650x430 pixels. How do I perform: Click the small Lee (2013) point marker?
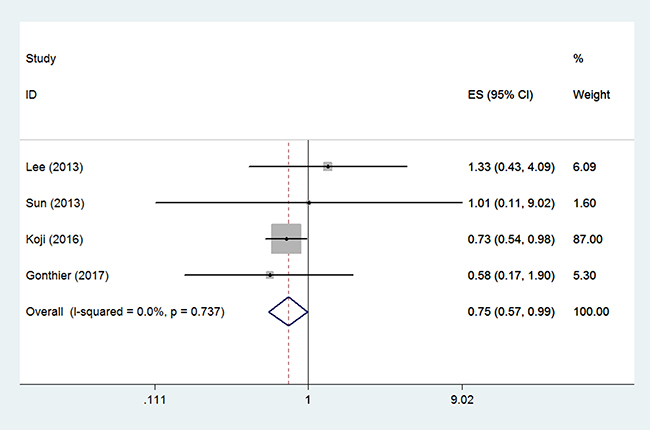pyautogui.click(x=328, y=166)
